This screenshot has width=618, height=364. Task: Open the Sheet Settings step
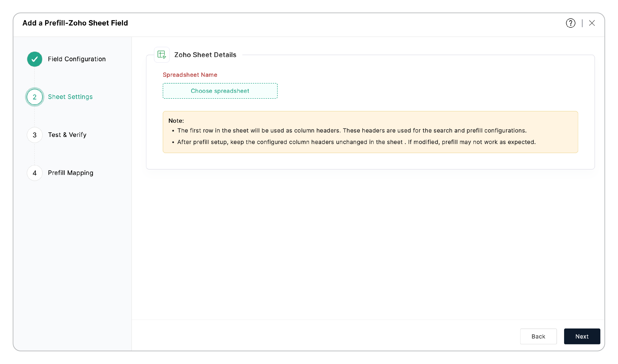pos(70,97)
